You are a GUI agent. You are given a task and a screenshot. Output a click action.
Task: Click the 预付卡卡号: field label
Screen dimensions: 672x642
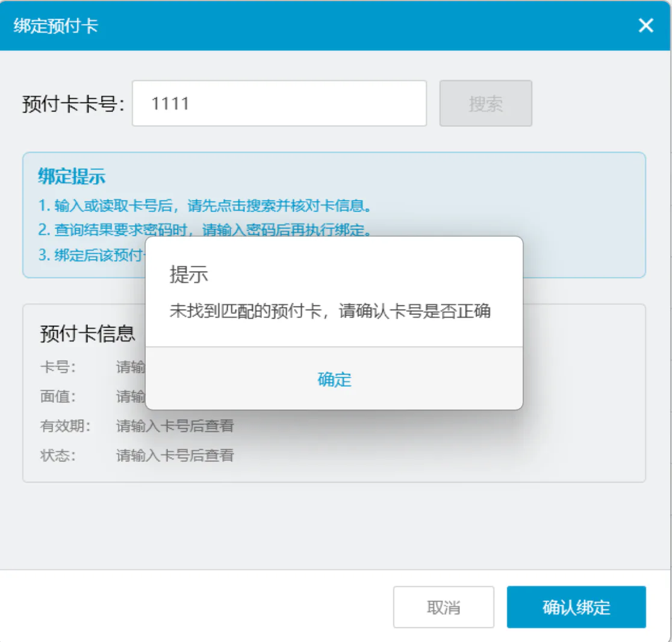73,104
